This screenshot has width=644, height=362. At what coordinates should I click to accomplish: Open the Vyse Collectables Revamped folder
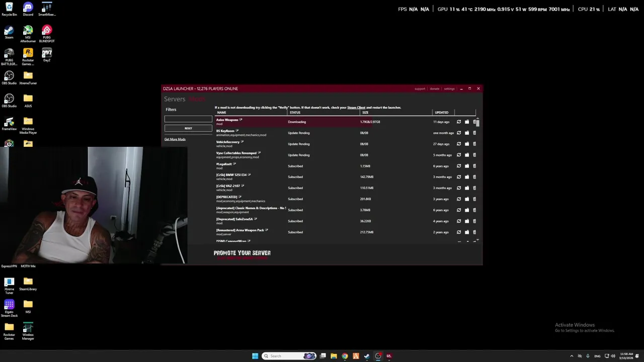(x=467, y=155)
